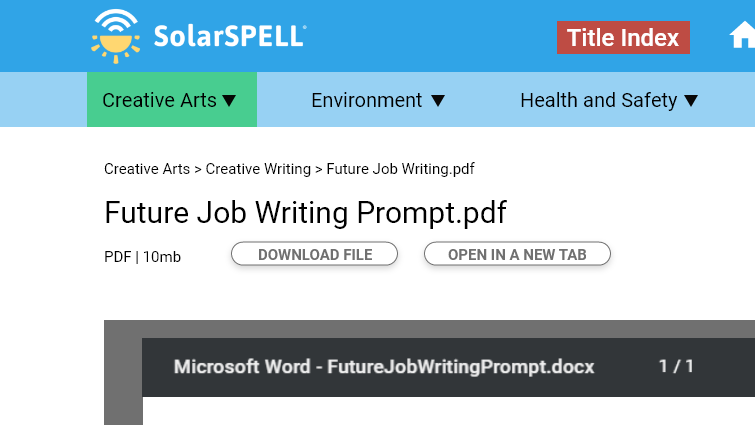Click the DOWNLOAD FILE button
The width and height of the screenshot is (755, 425).
tap(314, 254)
